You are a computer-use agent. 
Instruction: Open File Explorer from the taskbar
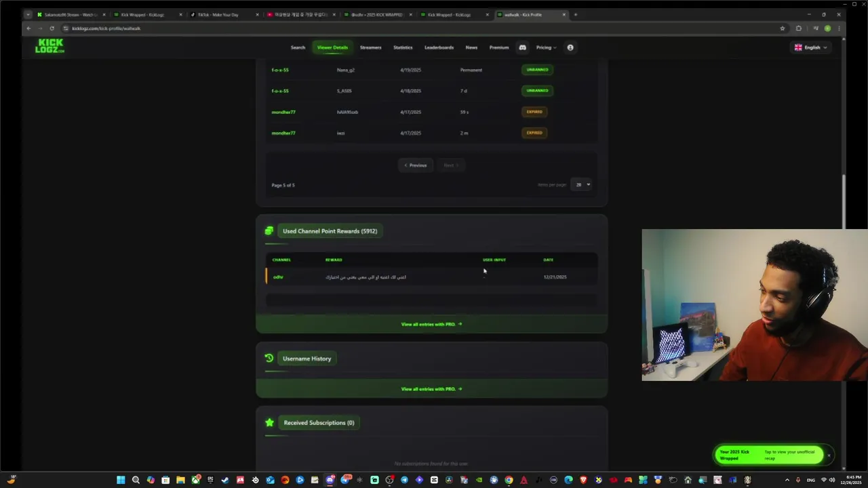tap(180, 480)
